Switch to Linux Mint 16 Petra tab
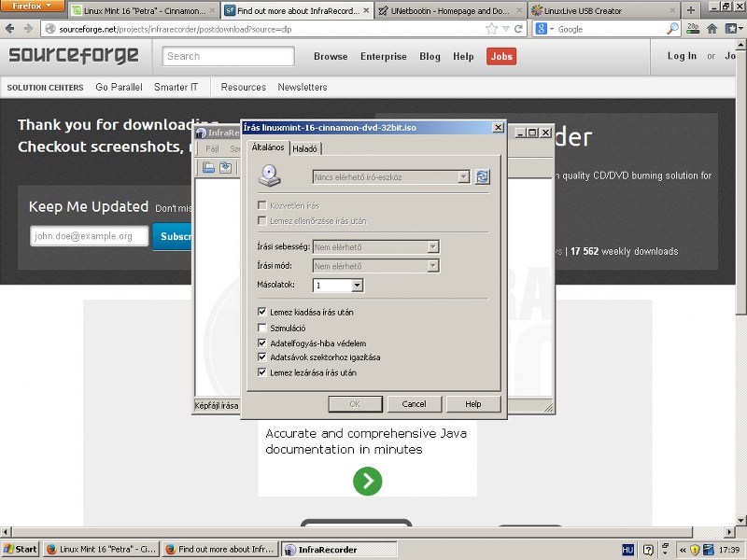Screen dimensions: 747x560 pos(144,10)
